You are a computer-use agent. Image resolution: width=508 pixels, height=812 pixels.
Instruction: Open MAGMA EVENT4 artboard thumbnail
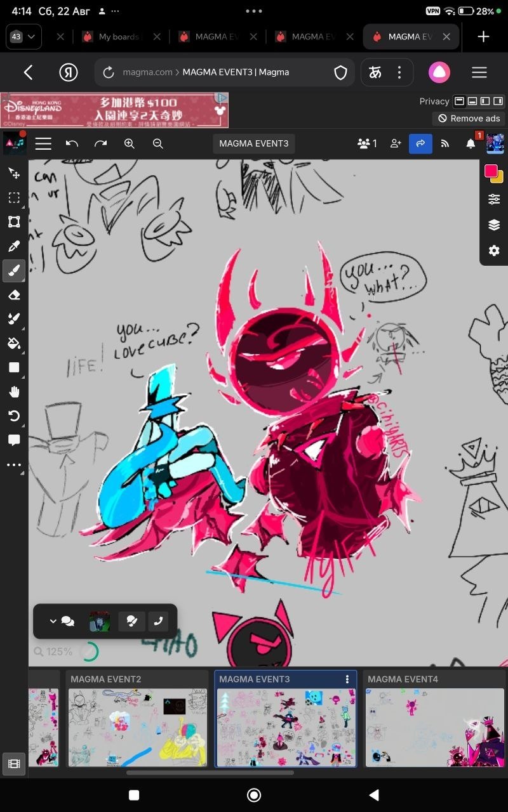coord(434,728)
